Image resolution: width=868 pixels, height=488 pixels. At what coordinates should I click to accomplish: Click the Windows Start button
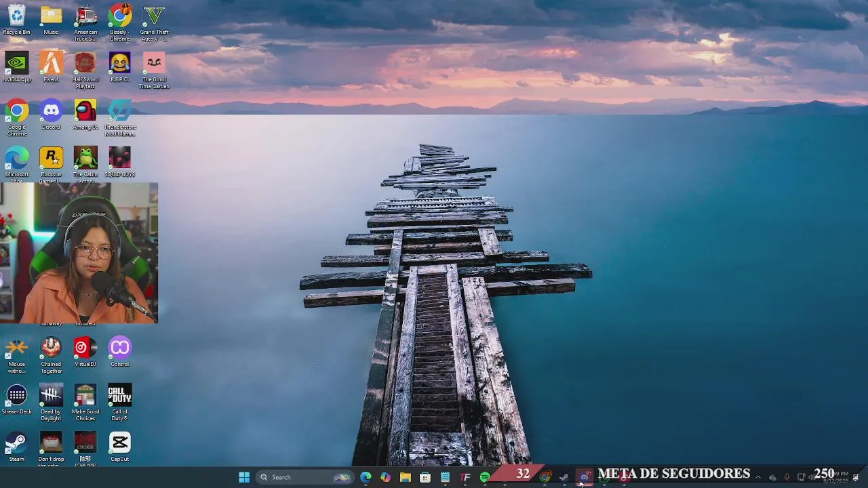point(244,477)
